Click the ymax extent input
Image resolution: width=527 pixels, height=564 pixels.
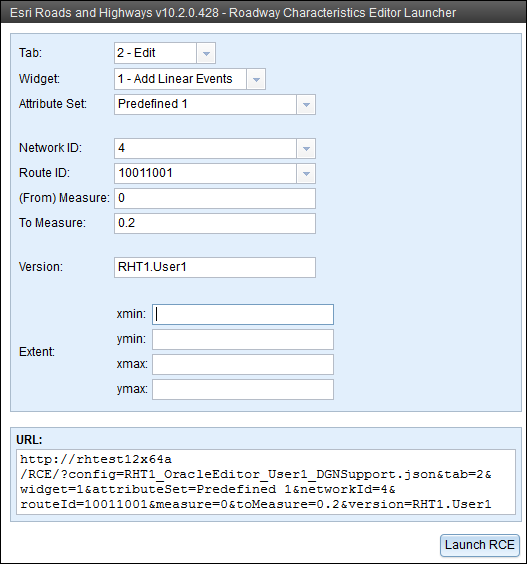[x=243, y=390]
